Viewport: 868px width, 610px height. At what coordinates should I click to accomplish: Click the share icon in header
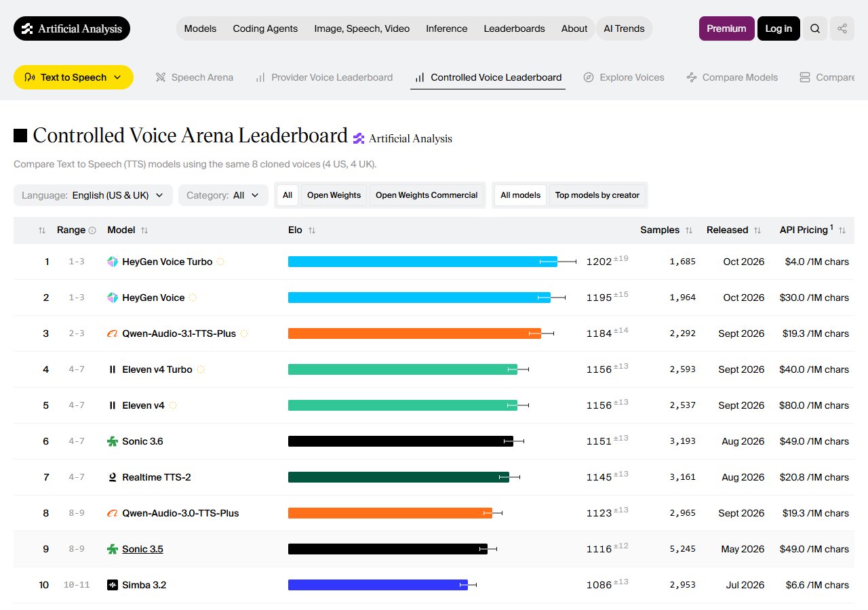click(842, 28)
